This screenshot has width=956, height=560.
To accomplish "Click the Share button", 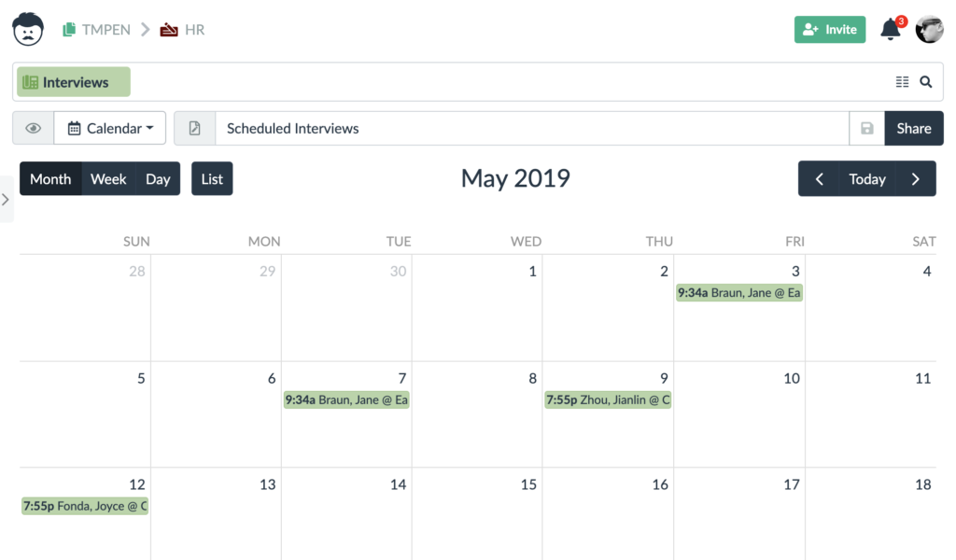I will click(914, 129).
